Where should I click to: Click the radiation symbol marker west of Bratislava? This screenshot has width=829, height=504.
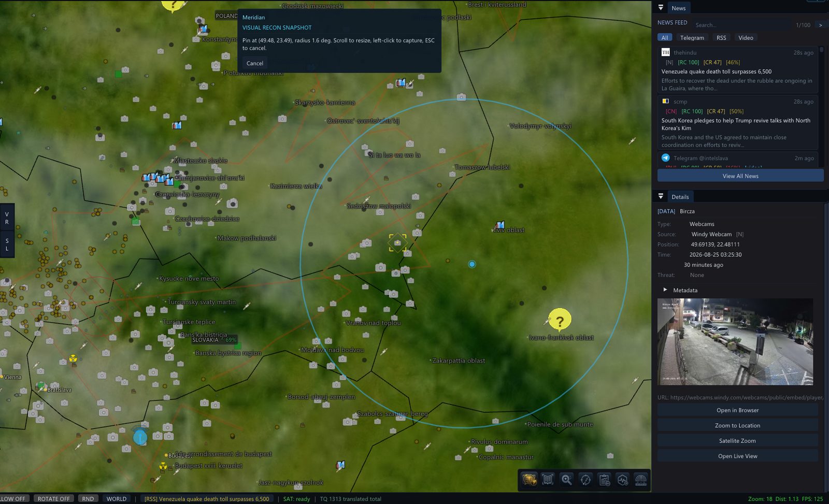click(73, 358)
